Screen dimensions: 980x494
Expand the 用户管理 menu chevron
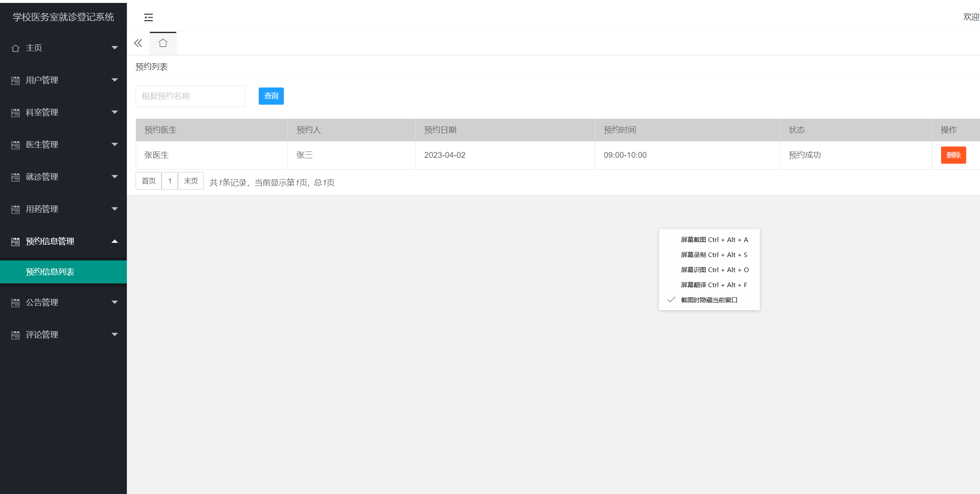click(115, 80)
